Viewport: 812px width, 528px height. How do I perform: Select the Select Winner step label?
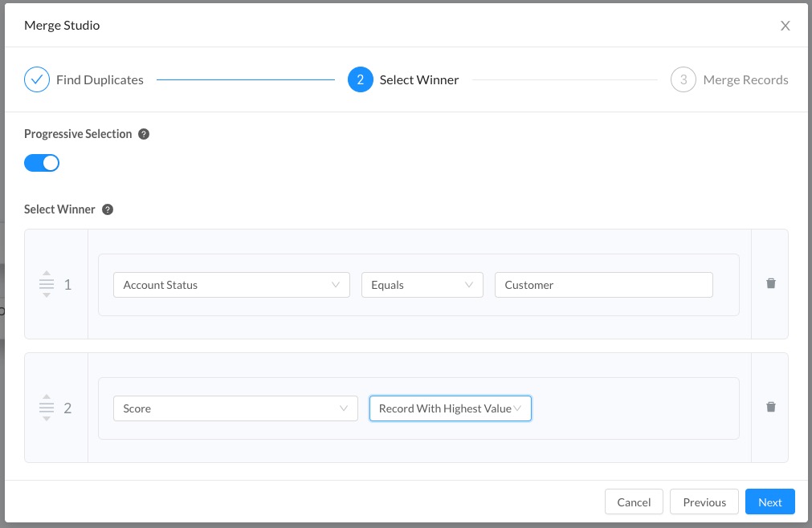(x=419, y=80)
